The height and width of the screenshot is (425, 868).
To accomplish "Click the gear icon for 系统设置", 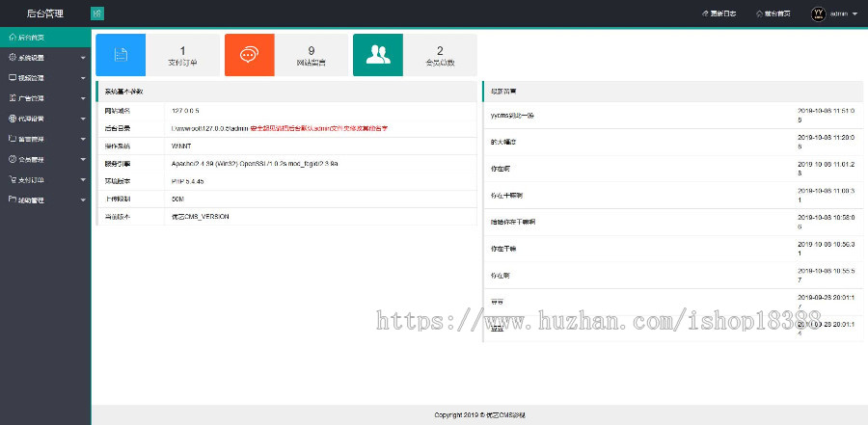I will coord(13,58).
